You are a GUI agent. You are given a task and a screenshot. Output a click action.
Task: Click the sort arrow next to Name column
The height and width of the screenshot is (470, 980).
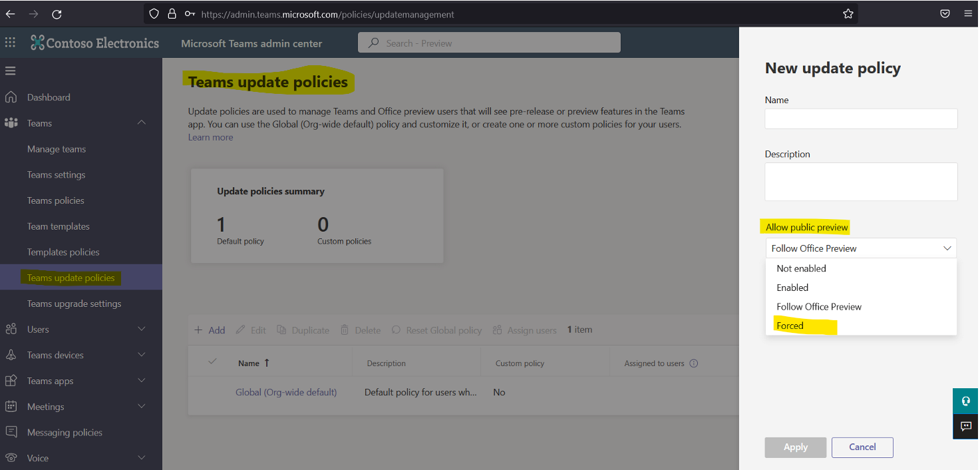[x=267, y=363]
